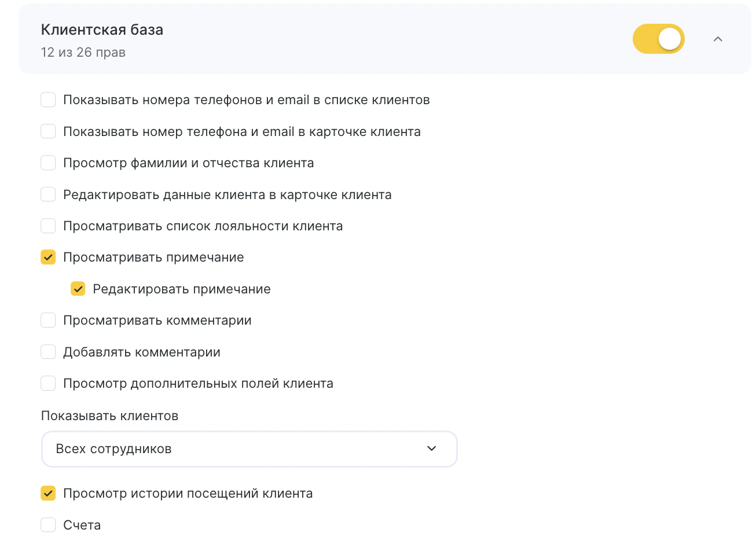Open the Показывать клиентов dropdown
The image size is (756, 544).
249,449
